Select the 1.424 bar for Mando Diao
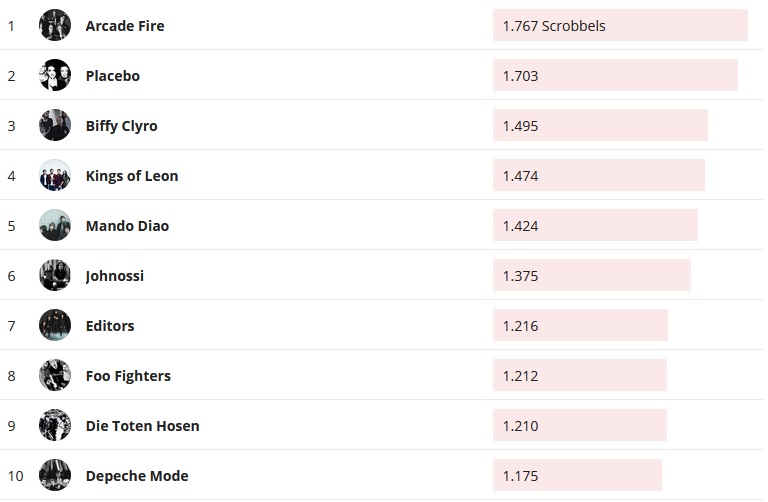Screen dimensions: 768x502 click(x=595, y=226)
